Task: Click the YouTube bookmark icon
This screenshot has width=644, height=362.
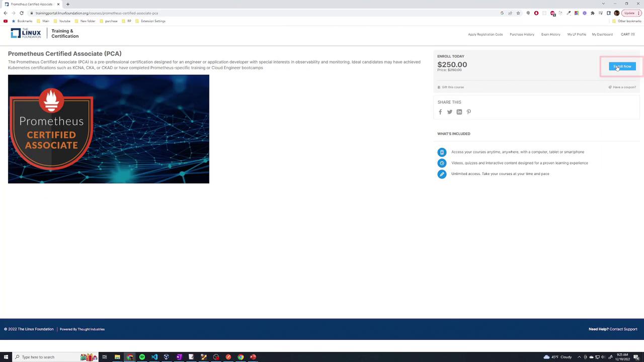Action: pyautogui.click(x=6, y=21)
